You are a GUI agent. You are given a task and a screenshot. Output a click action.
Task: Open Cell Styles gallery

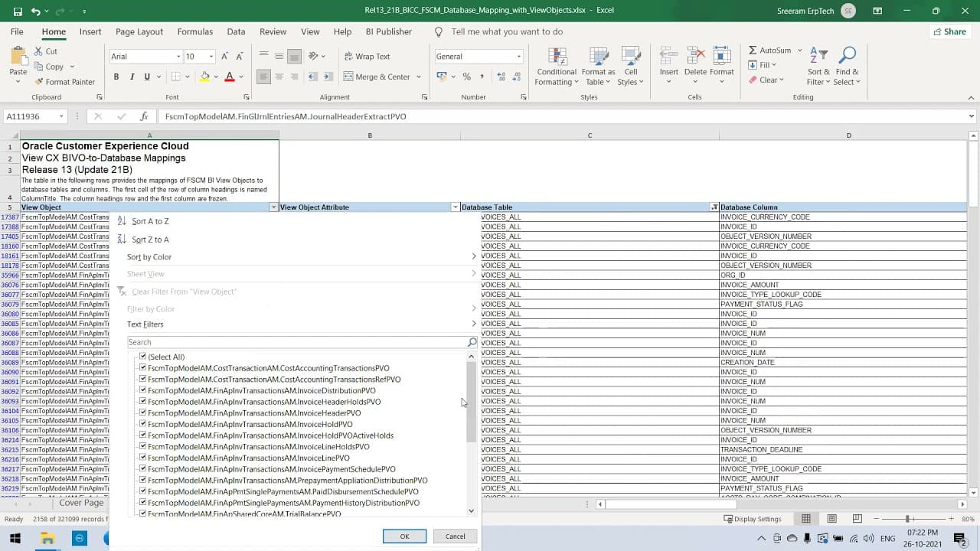point(630,66)
